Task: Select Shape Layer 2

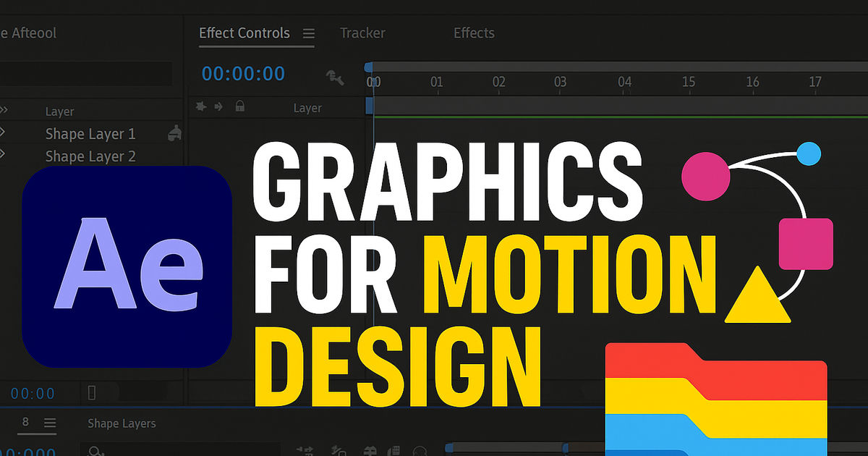Action: 90,156
